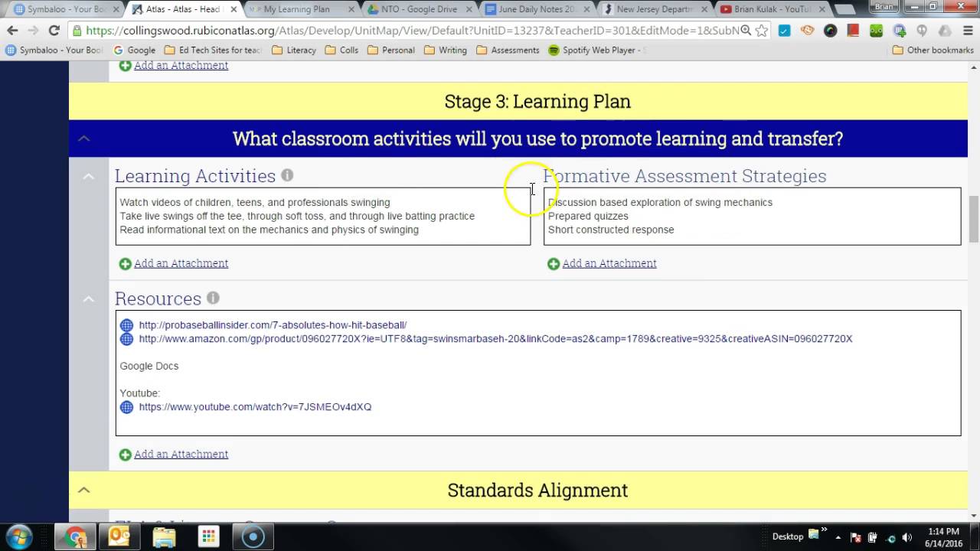Reload the current page
Image resolution: width=980 pixels, height=551 pixels.
click(54, 31)
